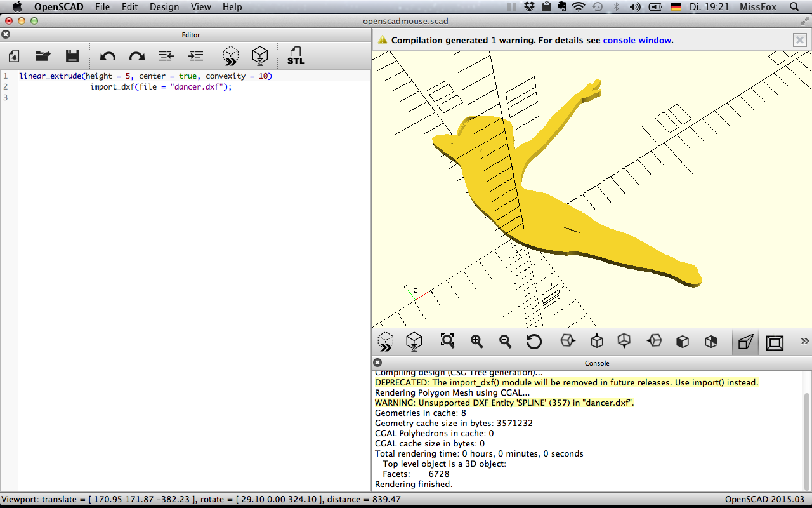The width and height of the screenshot is (812, 508).
Task: Toggle Perspective projection view
Action: pos(746,342)
